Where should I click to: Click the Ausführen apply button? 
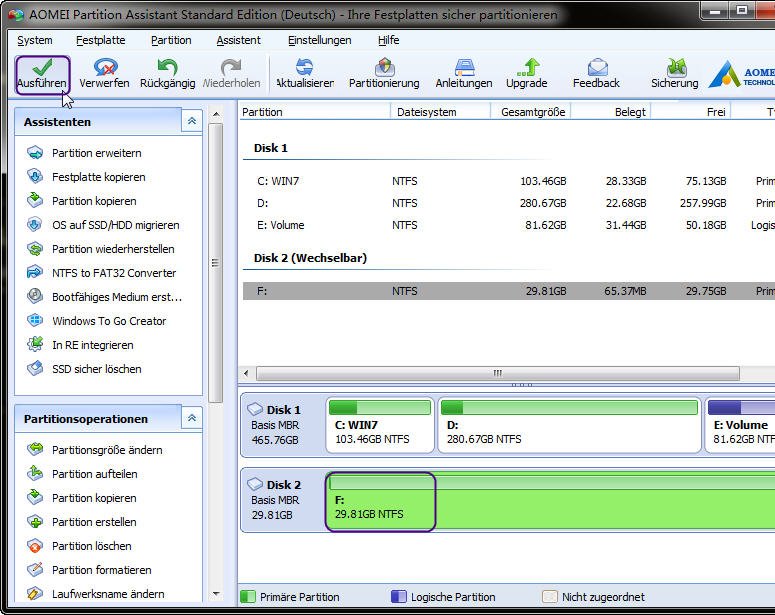43,75
